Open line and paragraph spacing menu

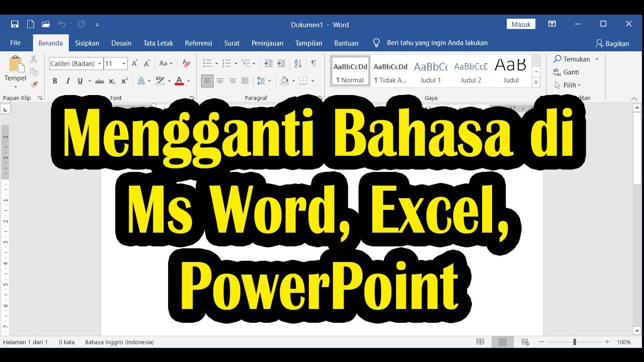tap(261, 81)
